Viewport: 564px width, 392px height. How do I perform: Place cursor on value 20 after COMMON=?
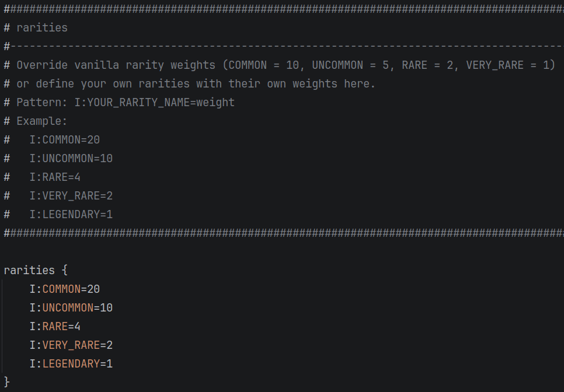coord(93,289)
